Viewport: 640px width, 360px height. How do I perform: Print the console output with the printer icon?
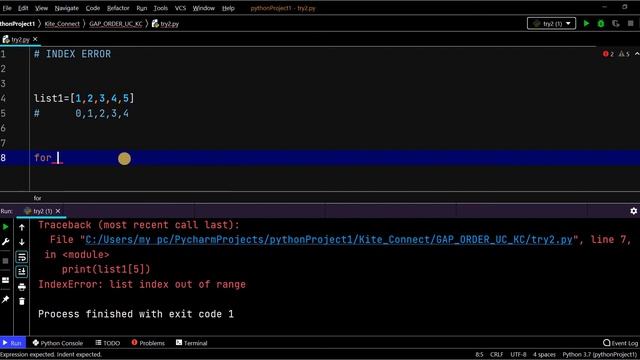[x=22, y=287]
